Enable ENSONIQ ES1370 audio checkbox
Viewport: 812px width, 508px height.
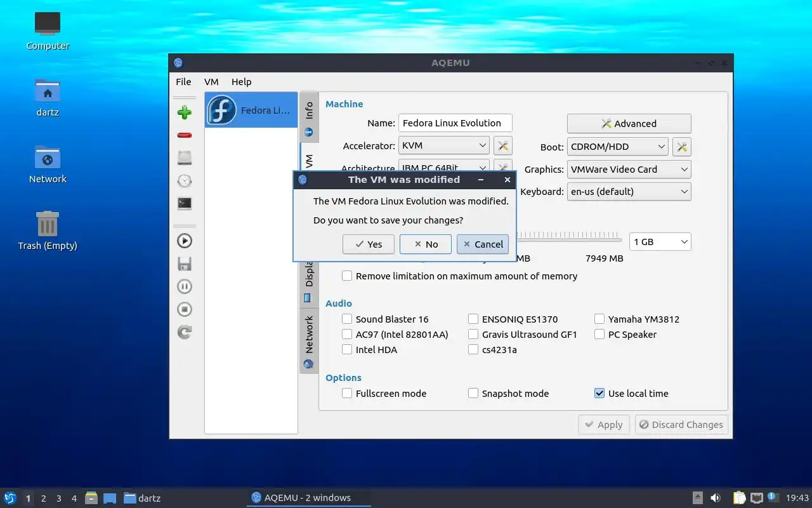click(x=473, y=319)
